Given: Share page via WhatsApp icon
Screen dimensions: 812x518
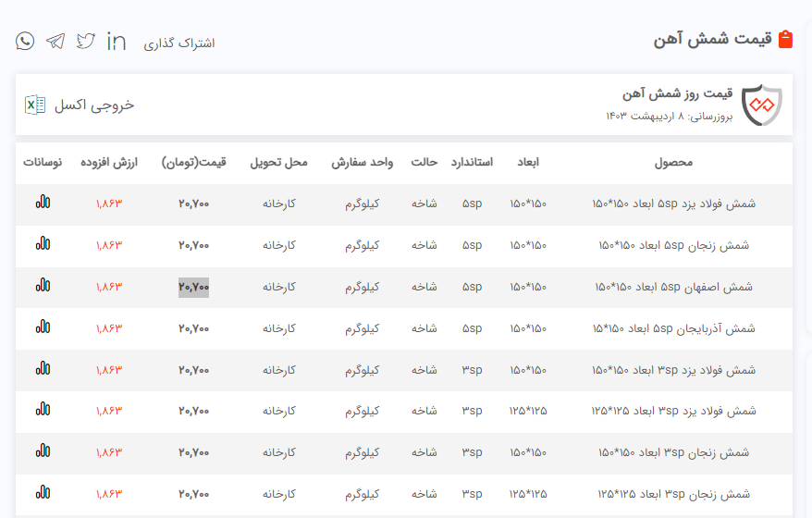Looking at the screenshot, I should coord(25,41).
